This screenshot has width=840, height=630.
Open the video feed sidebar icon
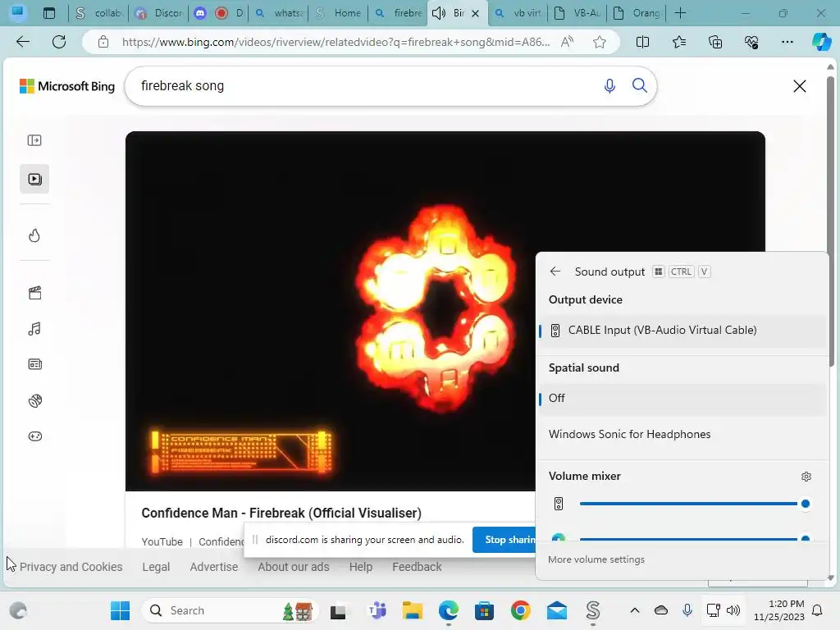coord(34,179)
